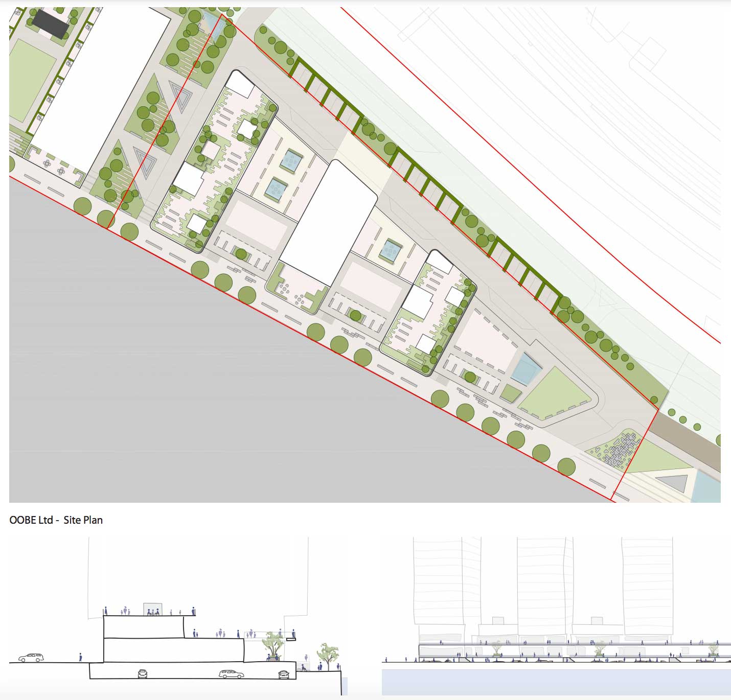Select the large white central building block
The height and width of the screenshot is (700, 731).
tap(329, 223)
